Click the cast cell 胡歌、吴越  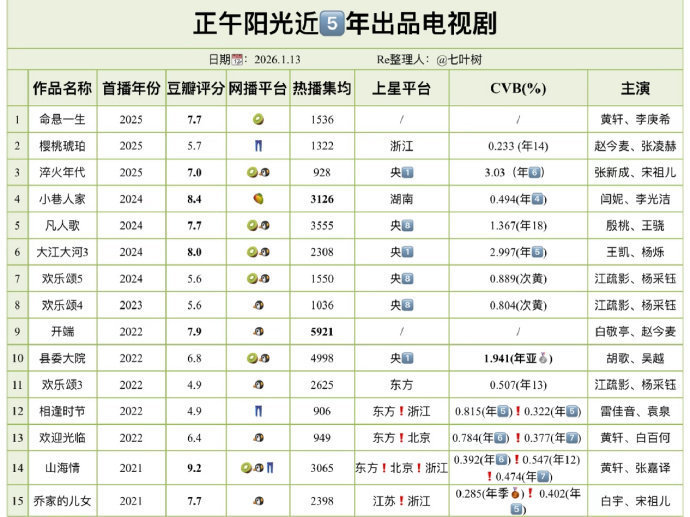click(635, 358)
